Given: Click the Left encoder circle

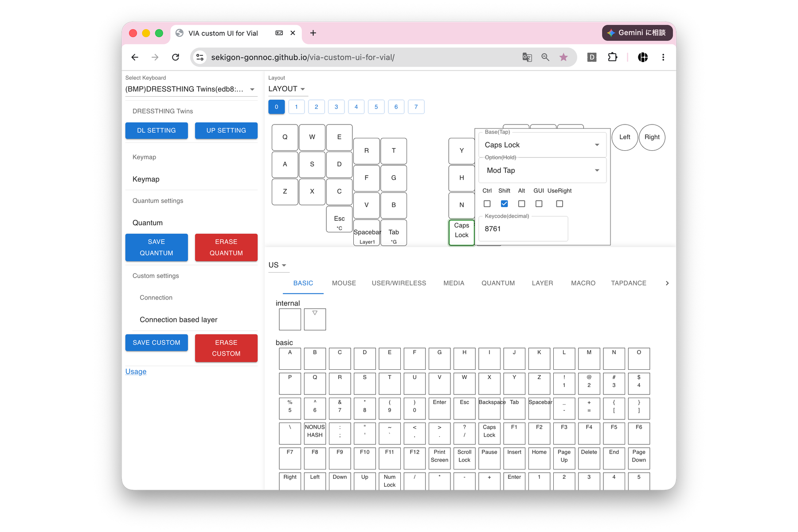Looking at the screenshot, I should pyautogui.click(x=625, y=137).
